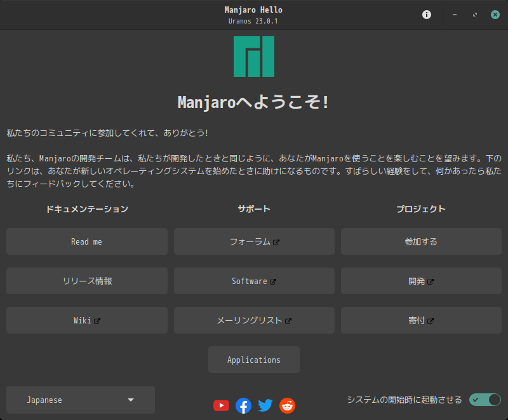Maximize the Manjaro Hello window
Image resolution: width=508 pixels, height=420 pixels.
click(x=475, y=15)
